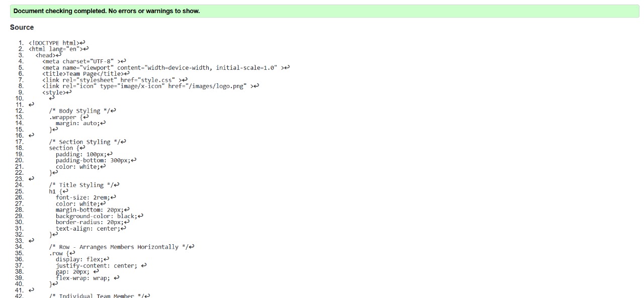Click the 'justify-content: center;' declaration
This screenshot has width=644, height=298.
click(96, 265)
